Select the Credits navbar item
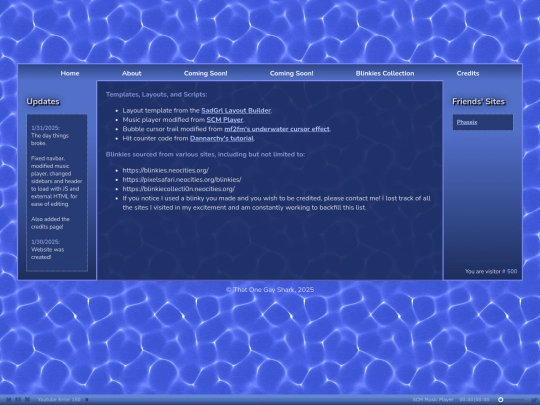 pyautogui.click(x=468, y=73)
